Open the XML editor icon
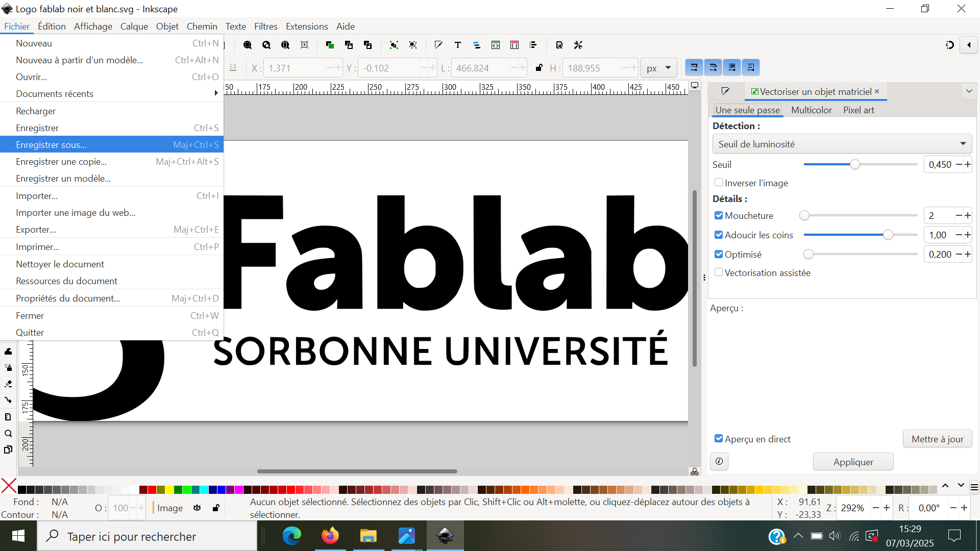This screenshot has width=980, height=551. pos(496,45)
